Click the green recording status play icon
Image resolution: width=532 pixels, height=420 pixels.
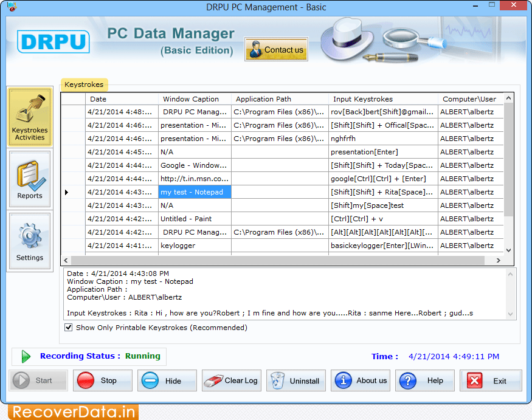[26, 357]
